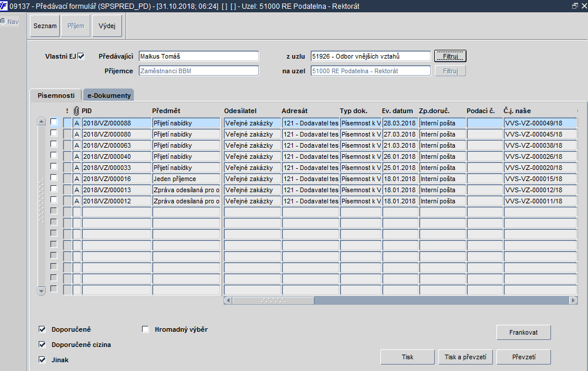Screen dimensions: 588x371
Task: Click the Předávající input field
Action: click(199, 56)
